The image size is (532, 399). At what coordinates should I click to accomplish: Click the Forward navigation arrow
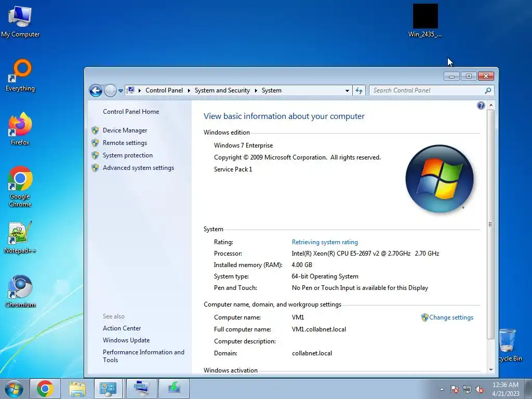point(110,90)
